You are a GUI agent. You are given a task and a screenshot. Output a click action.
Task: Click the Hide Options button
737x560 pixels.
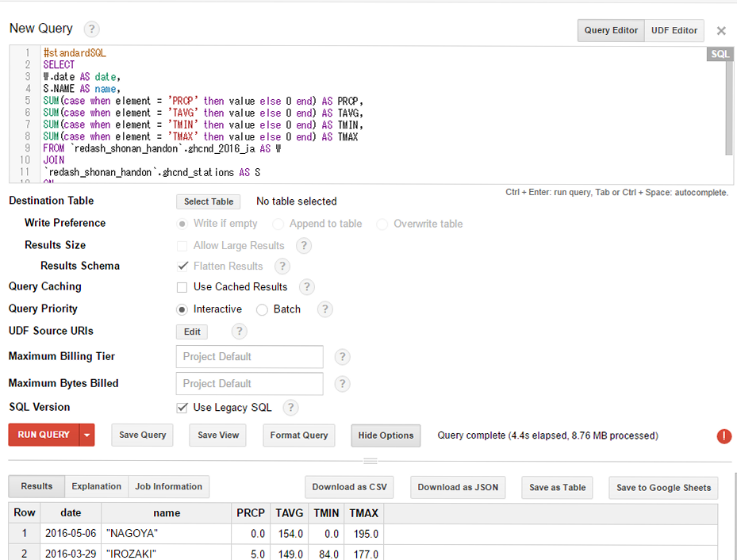(386, 435)
